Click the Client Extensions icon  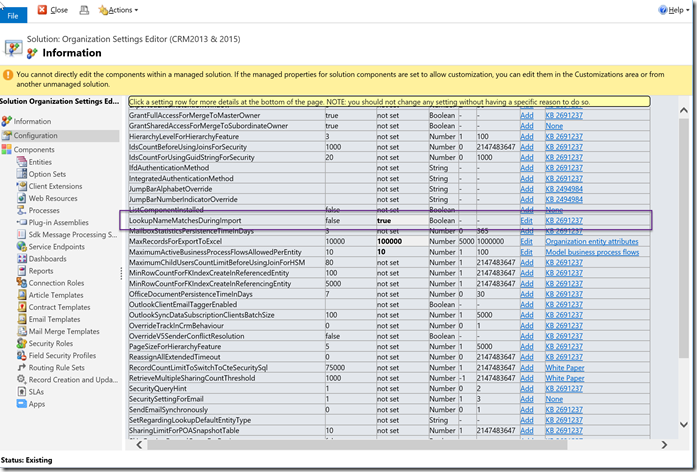coord(21,186)
